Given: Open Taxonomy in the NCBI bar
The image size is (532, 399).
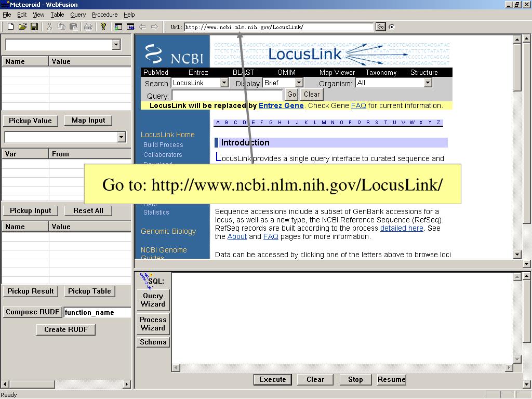Looking at the screenshot, I should (x=381, y=72).
